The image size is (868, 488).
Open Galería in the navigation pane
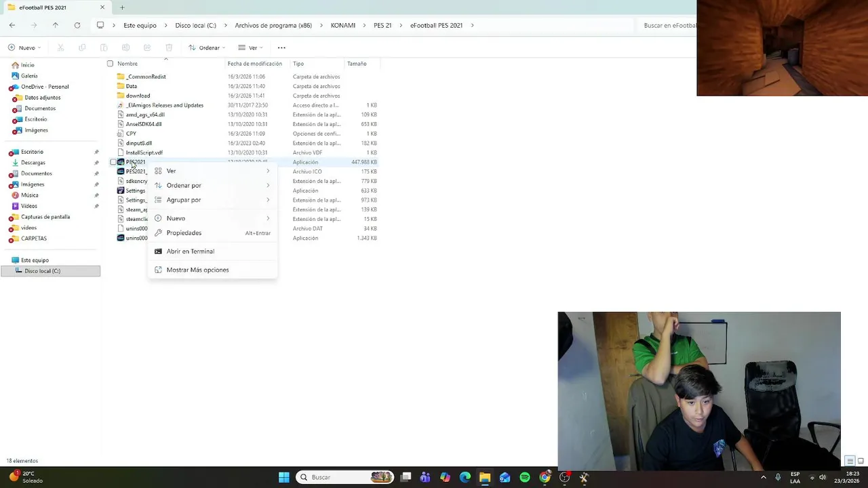click(x=29, y=76)
